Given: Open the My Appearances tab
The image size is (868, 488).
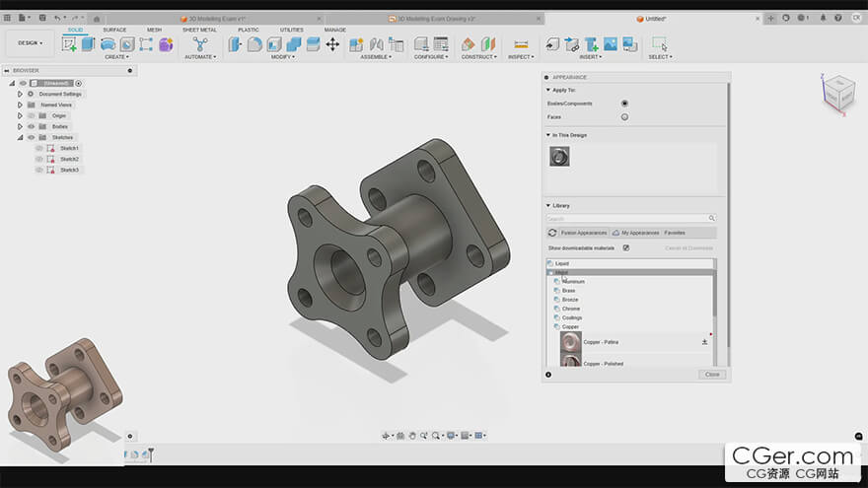Looking at the screenshot, I should click(x=636, y=233).
